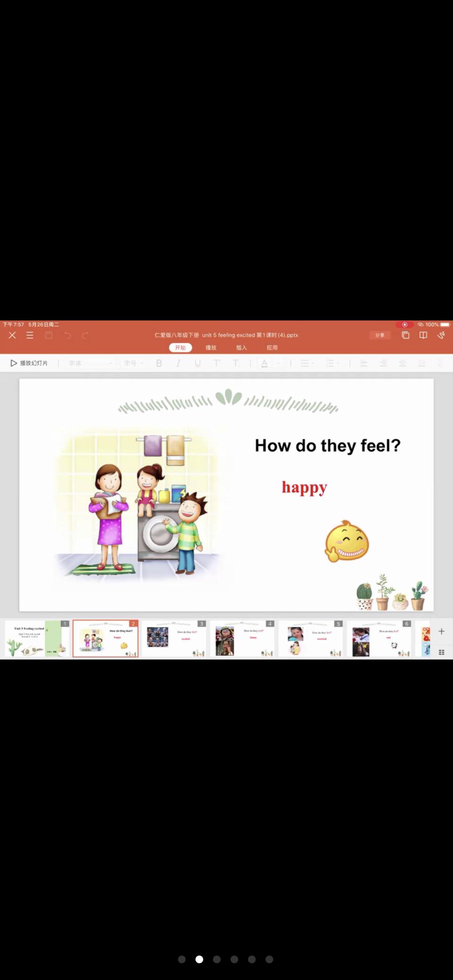
Task: Click the undo arrow icon
Action: click(67, 335)
